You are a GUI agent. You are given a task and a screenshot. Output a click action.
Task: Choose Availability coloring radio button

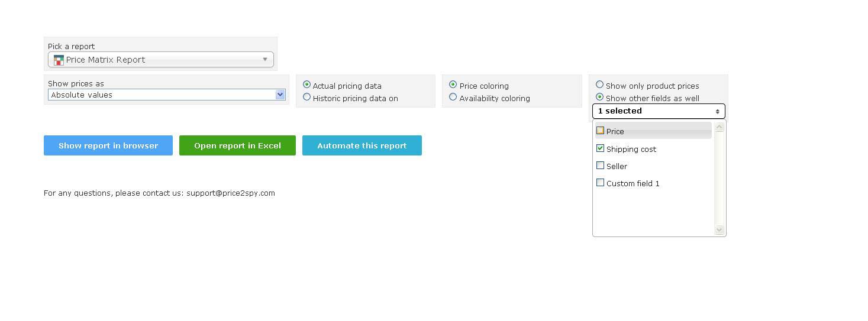[453, 97]
